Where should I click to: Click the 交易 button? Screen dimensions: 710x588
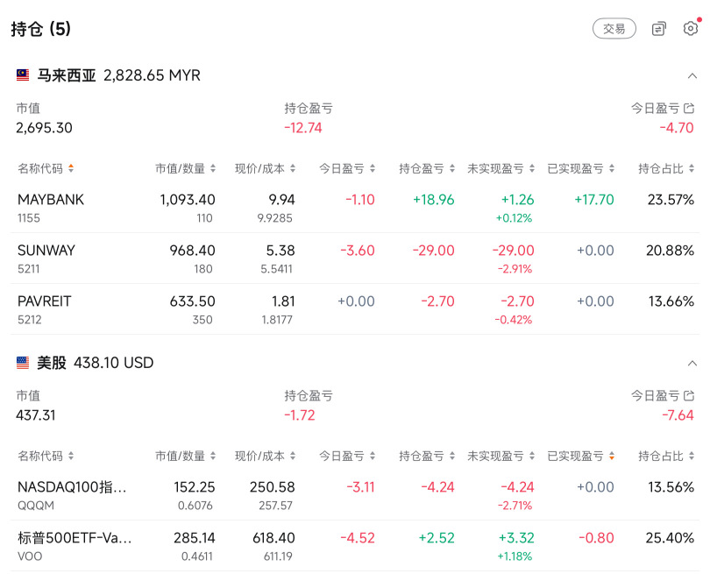[x=614, y=29]
